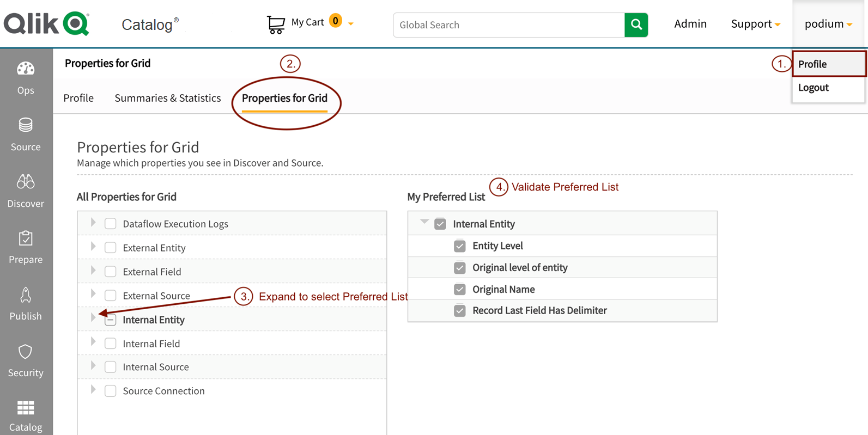Enable the External Field checkbox
Viewport: 868px width, 435px height.
[111, 272]
